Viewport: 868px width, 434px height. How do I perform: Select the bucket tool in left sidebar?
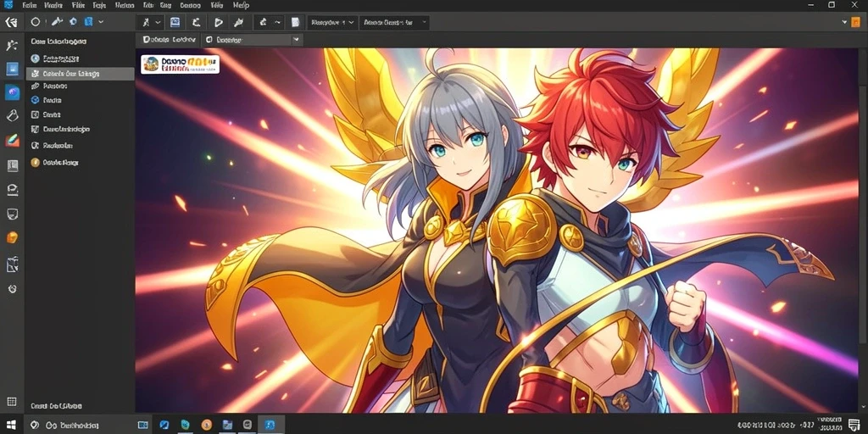(x=12, y=115)
